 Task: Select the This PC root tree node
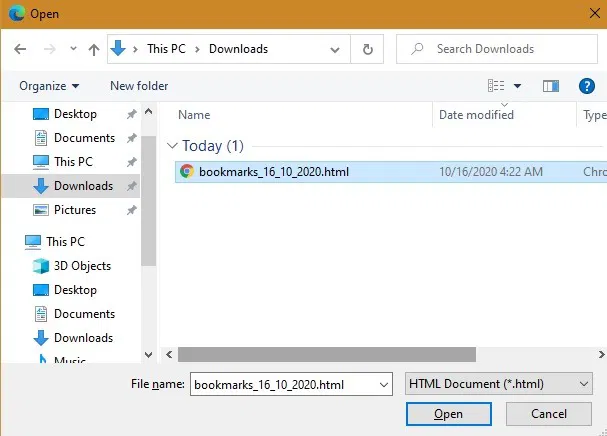(x=55, y=242)
